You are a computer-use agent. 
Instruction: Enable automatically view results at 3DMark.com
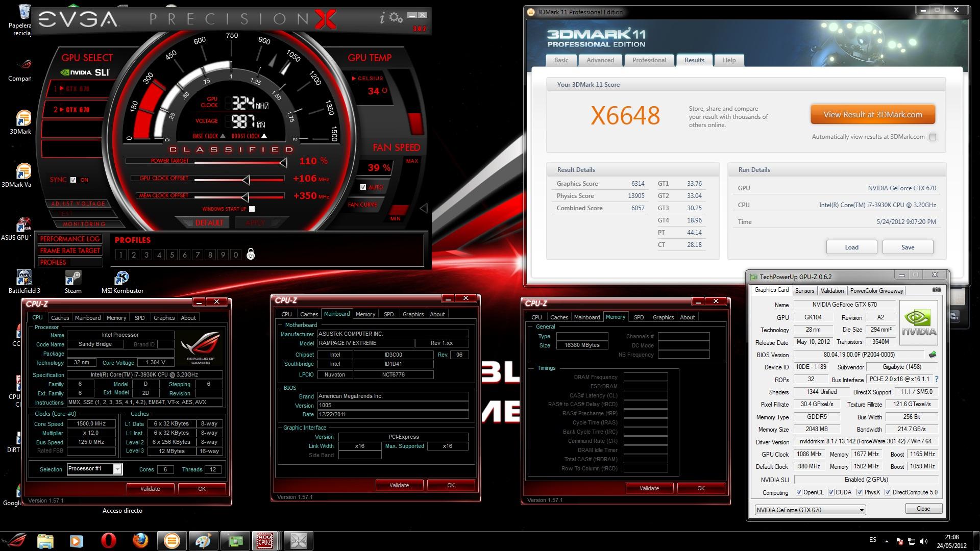coord(933,137)
